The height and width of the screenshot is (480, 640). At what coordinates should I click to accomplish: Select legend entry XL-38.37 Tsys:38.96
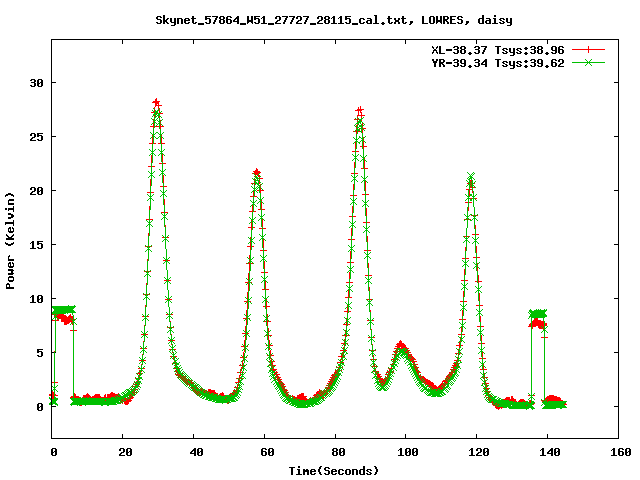click(498, 50)
